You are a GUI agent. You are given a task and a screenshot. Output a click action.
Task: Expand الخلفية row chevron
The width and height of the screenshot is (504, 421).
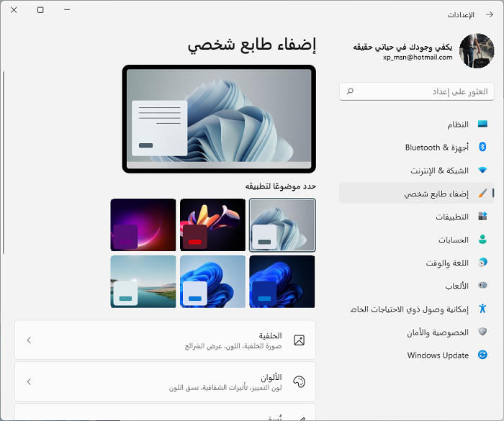[x=29, y=340]
